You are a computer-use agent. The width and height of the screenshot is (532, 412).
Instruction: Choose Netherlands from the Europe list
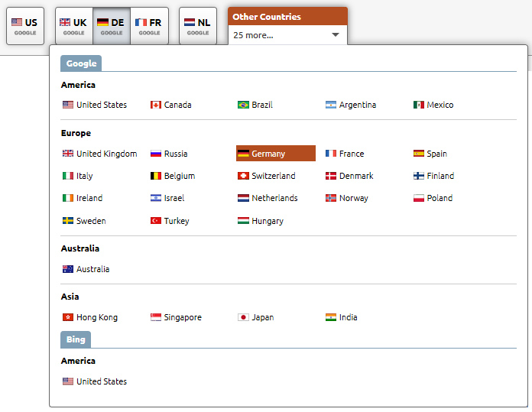click(274, 198)
